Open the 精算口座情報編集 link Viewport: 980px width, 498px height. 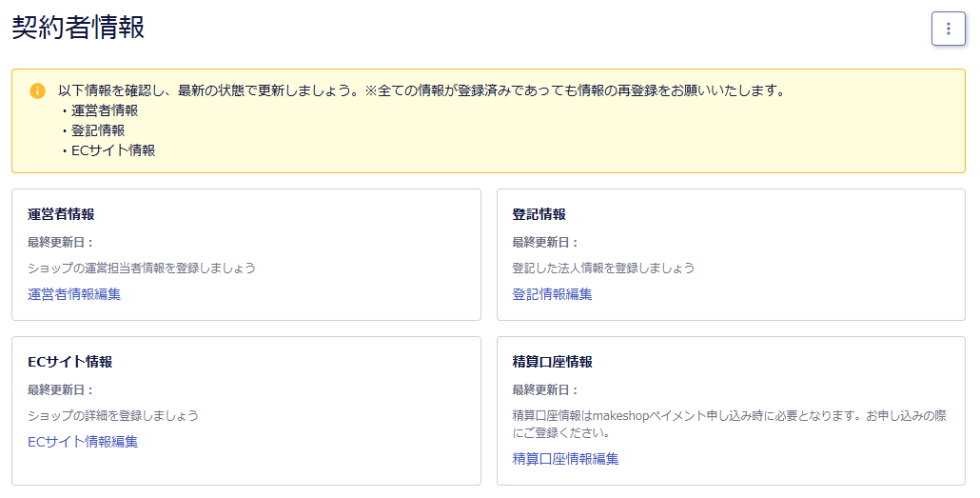(x=565, y=459)
